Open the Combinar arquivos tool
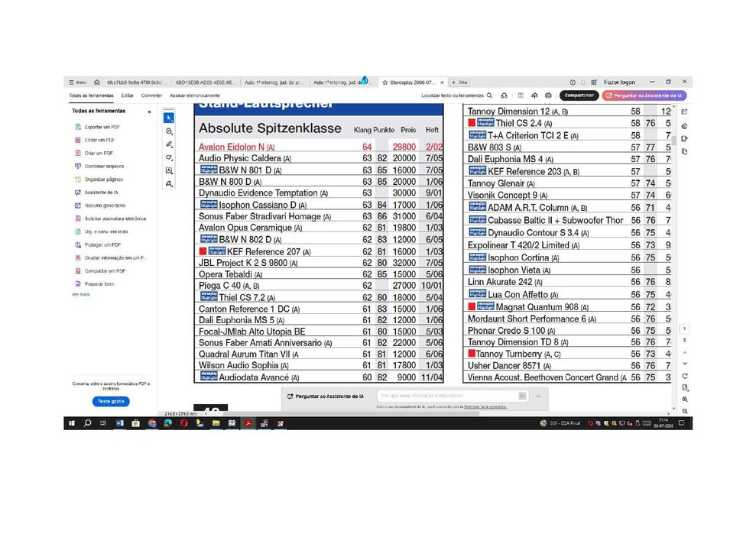Screen dimensions: 756x534 click(99, 167)
